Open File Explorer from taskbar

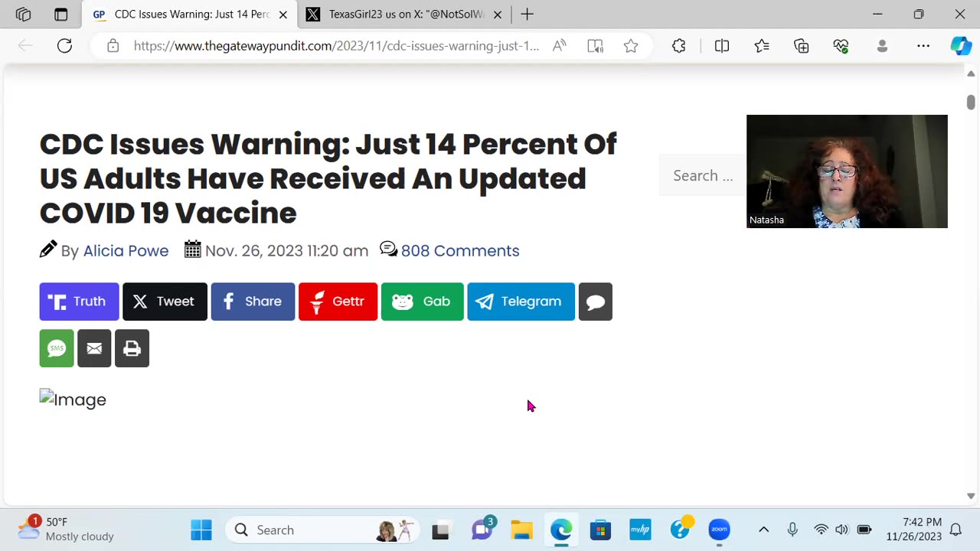pyautogui.click(x=521, y=530)
